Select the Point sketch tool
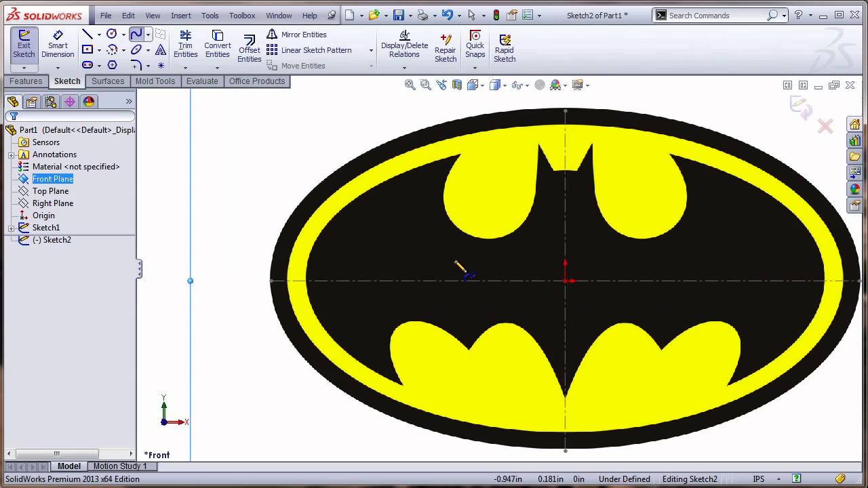 tap(161, 66)
